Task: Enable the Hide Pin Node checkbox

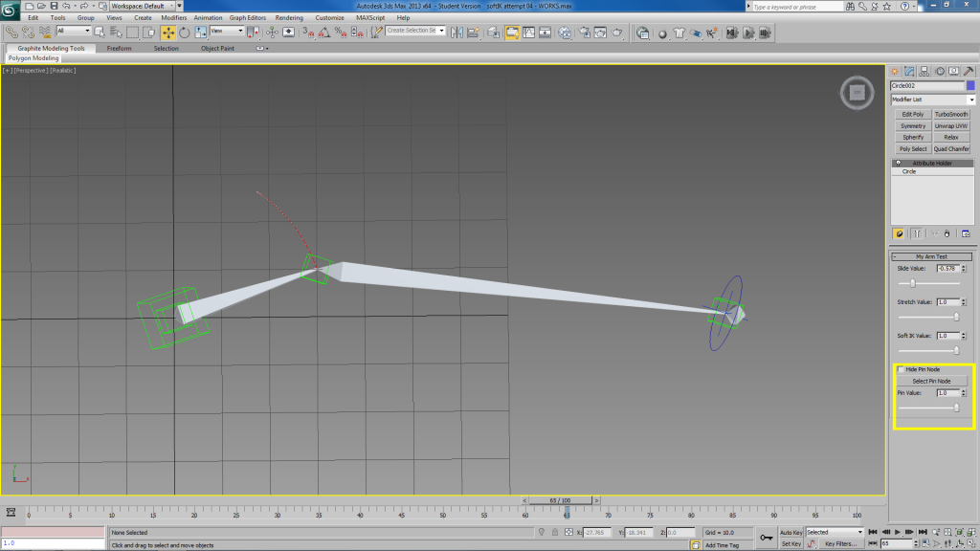Action: point(900,369)
